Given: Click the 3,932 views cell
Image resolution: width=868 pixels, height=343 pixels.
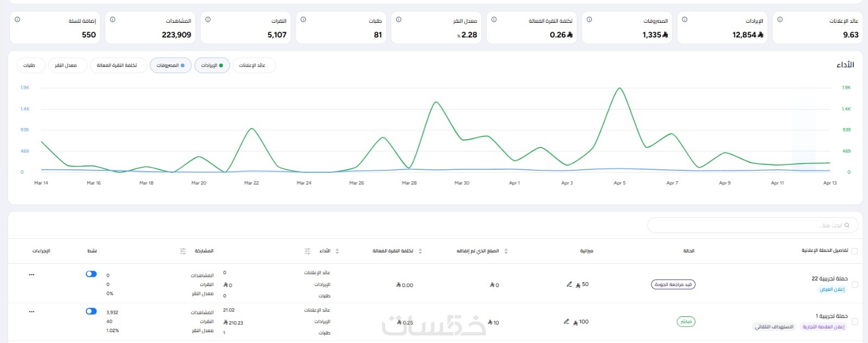Looking at the screenshot, I should 112,313.
